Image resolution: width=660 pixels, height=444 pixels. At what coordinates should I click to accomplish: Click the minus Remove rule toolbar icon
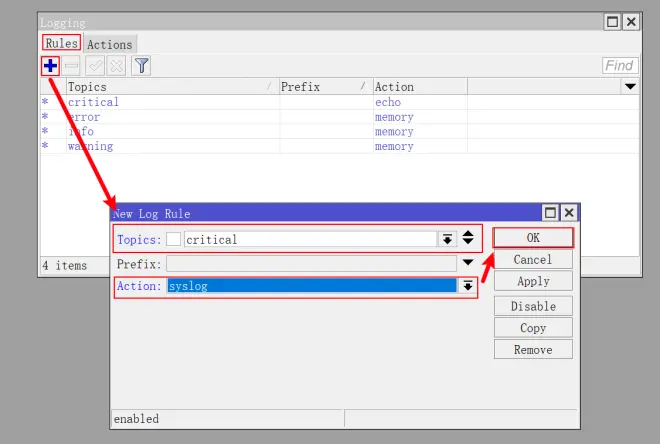click(x=72, y=66)
